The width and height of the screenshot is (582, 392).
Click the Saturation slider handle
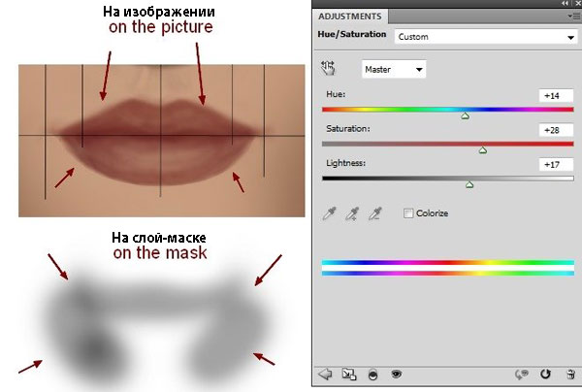482,150
